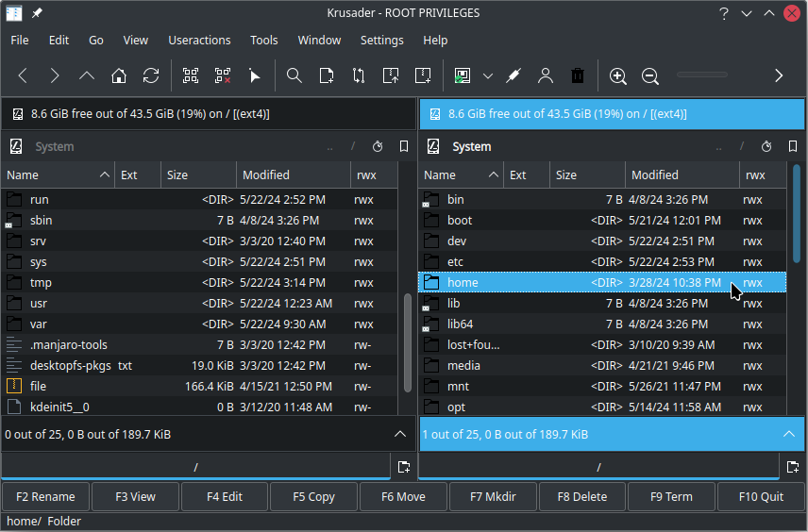The height and width of the screenshot is (532, 808).
Task: Open the File menu
Action: (x=20, y=41)
